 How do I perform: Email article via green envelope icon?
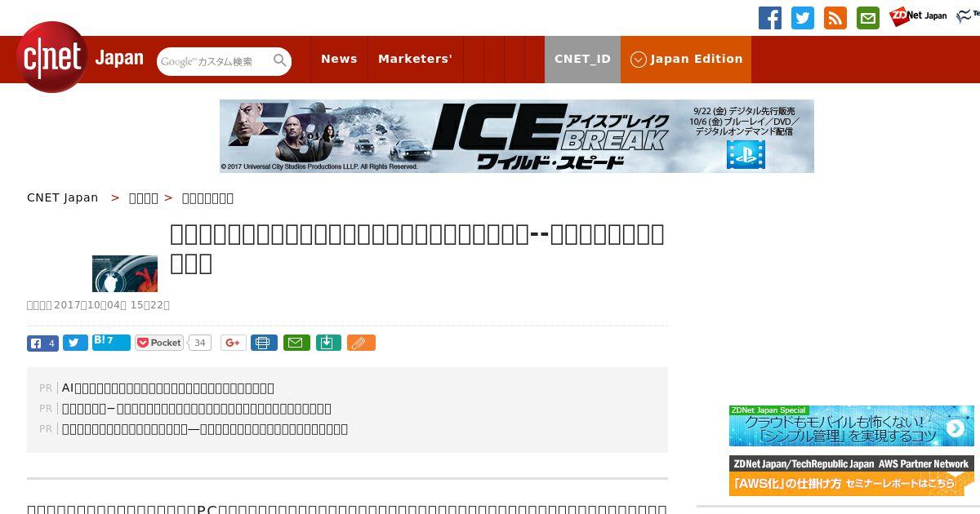pyautogui.click(x=296, y=343)
